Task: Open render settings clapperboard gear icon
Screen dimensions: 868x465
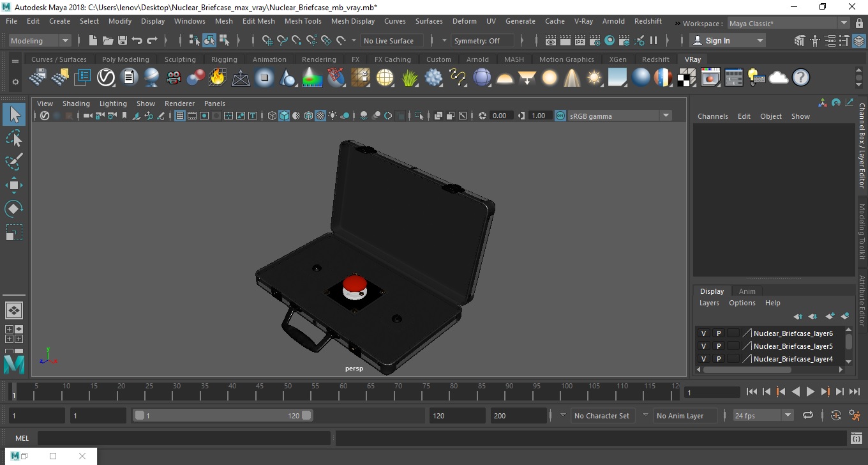Action: tap(595, 40)
